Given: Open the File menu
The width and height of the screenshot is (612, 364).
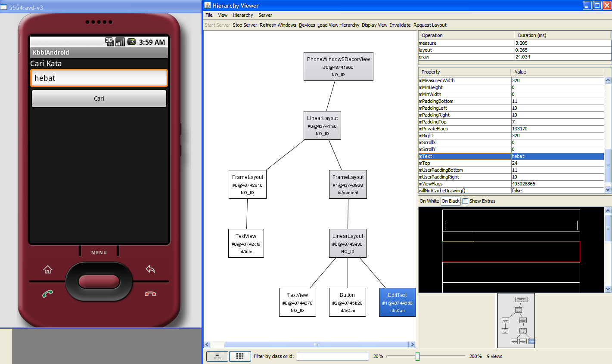Looking at the screenshot, I should tap(209, 15).
